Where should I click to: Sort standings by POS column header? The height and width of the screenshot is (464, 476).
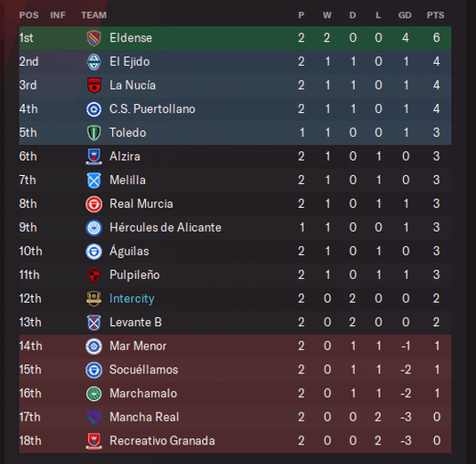tap(28, 15)
